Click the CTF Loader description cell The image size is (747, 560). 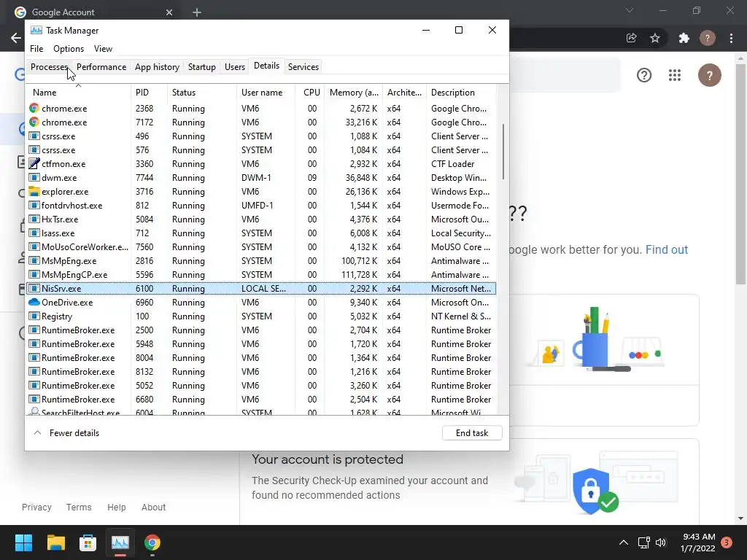coord(452,164)
